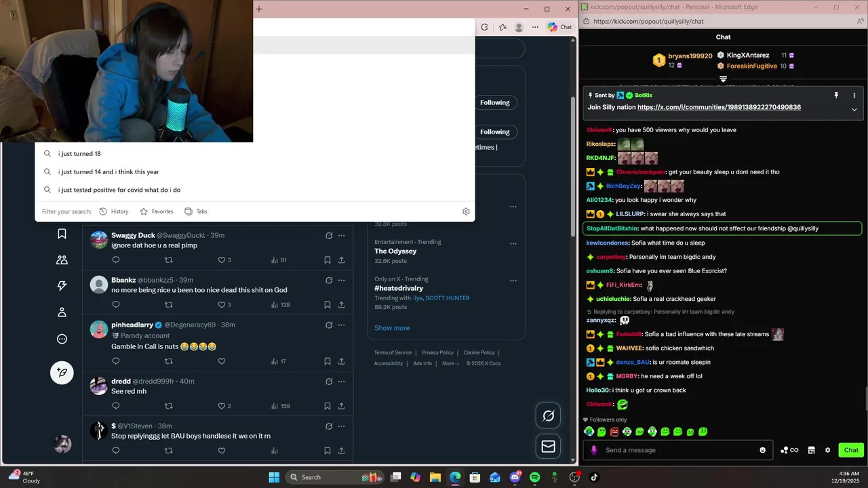
Task: Open Edge favorites star icon
Action: (x=502, y=27)
